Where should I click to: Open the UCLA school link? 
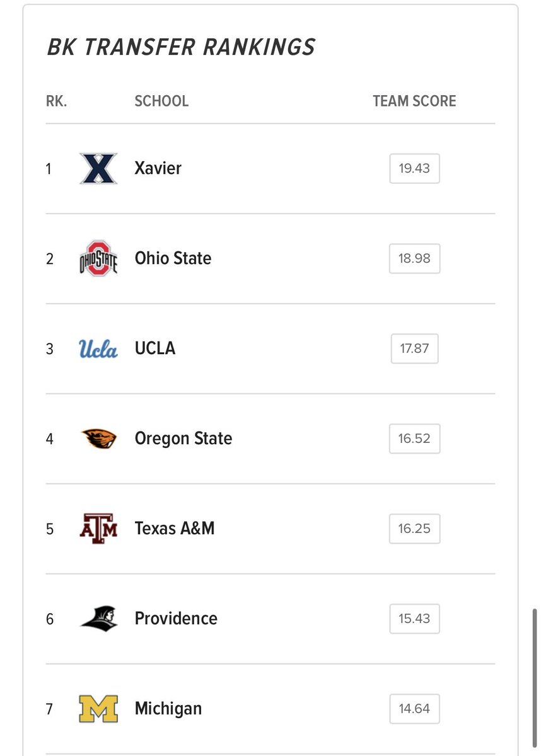(x=155, y=348)
